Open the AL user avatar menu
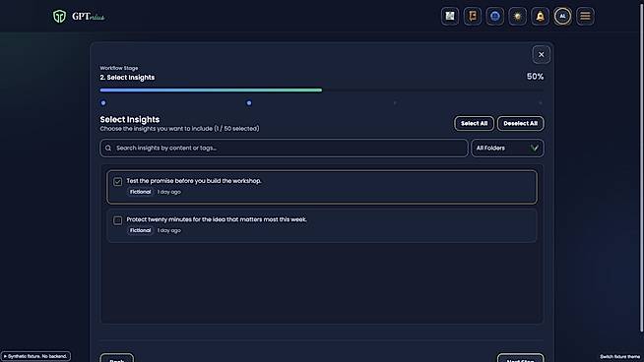The height and width of the screenshot is (362, 644). [x=562, y=17]
